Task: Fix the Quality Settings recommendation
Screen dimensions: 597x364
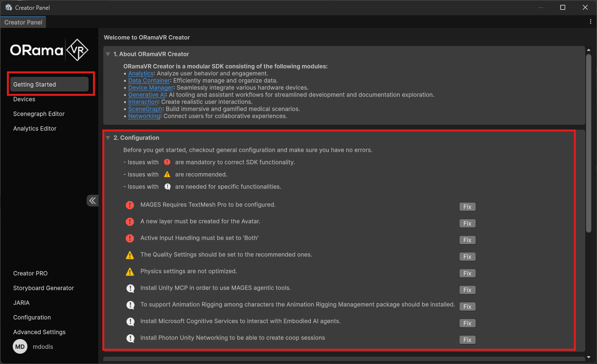Action: click(x=467, y=257)
